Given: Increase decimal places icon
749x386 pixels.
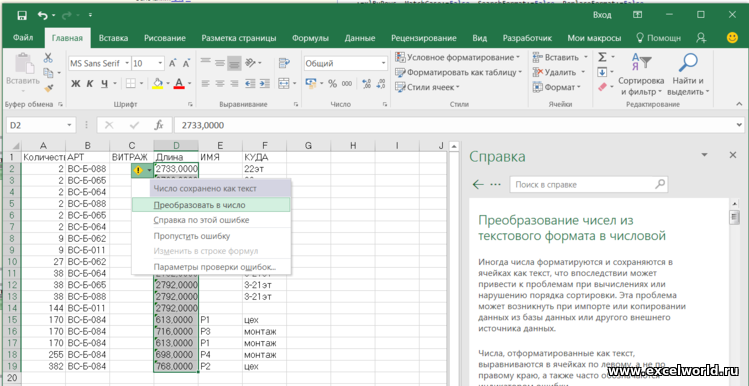Looking at the screenshot, I should pos(367,84).
